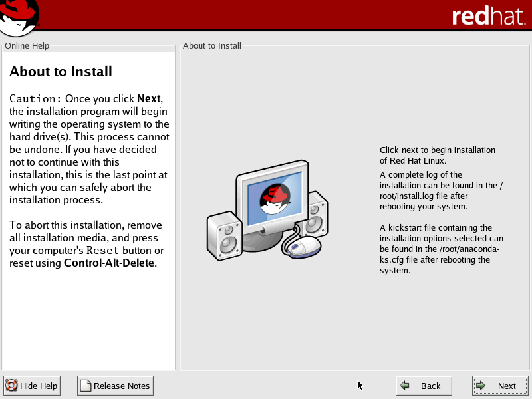532x399 pixels.
Task: Go back with the Back button
Action: [424, 386]
